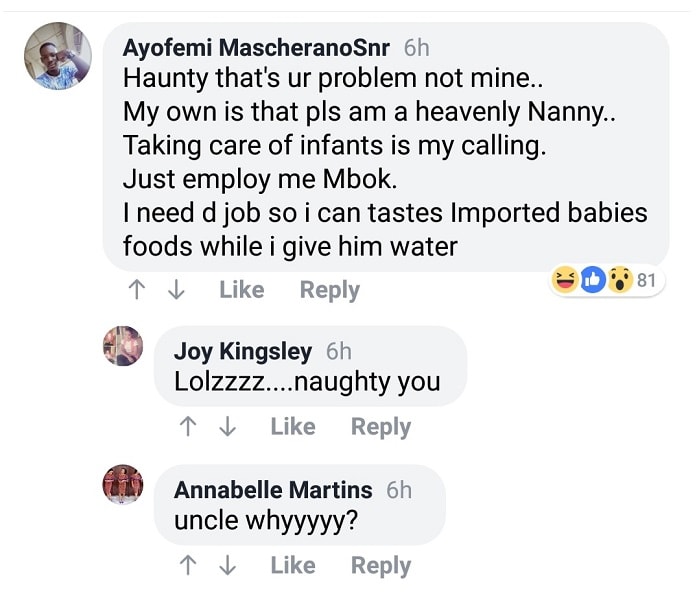Reply to Joy Kingsley's comment
Screen dimensions: 697x600
(380, 427)
